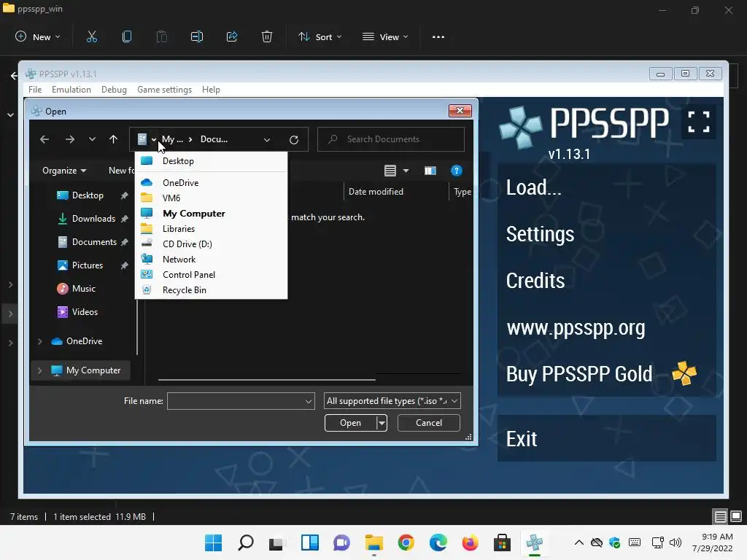Click Load... in PPSSPP menu
This screenshot has height=560, width=747.
[606, 187]
